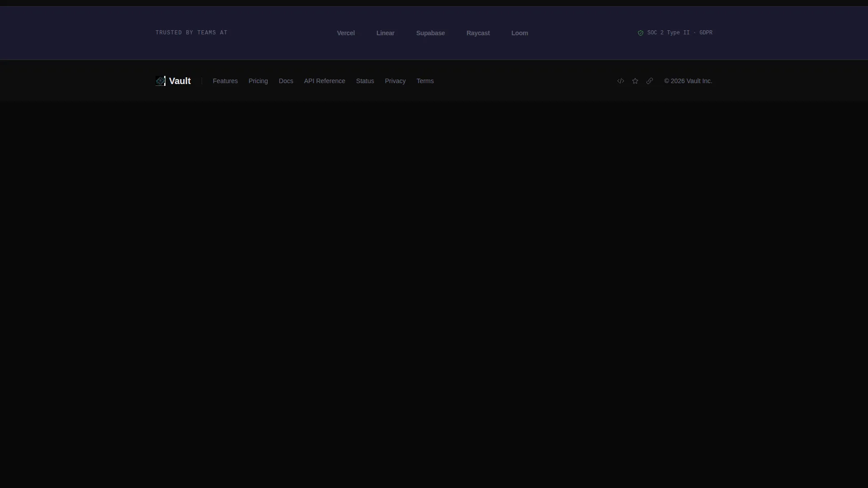Open the Privacy policy link
This screenshot has height=488, width=868.
[396, 81]
